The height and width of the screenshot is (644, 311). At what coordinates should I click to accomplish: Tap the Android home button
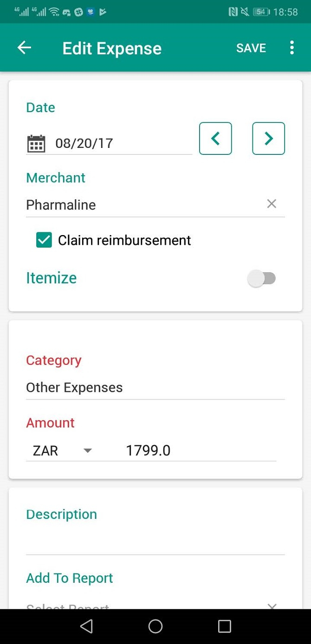pos(155,626)
